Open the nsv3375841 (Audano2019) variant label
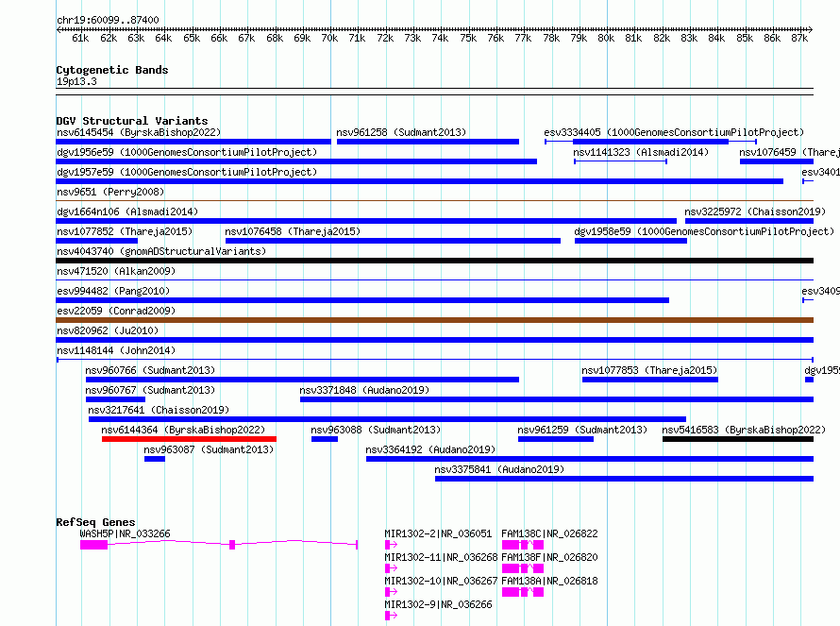This screenshot has width=840, height=626. (x=499, y=469)
